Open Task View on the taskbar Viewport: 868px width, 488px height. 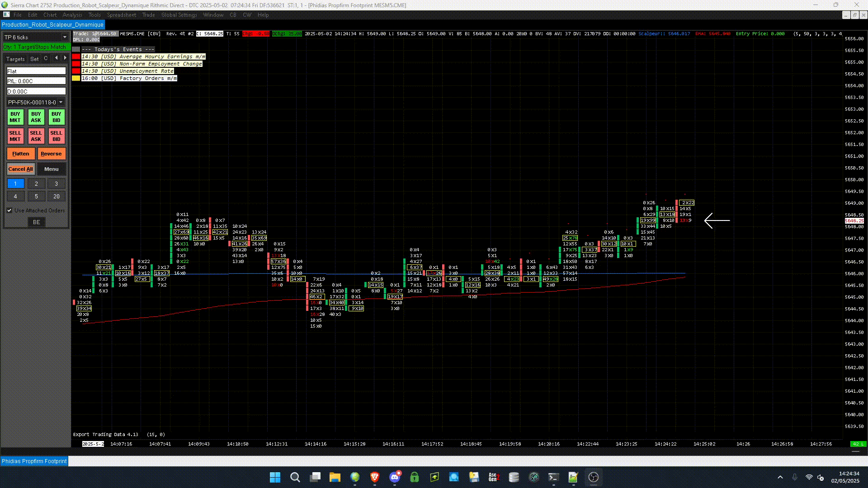(315, 477)
